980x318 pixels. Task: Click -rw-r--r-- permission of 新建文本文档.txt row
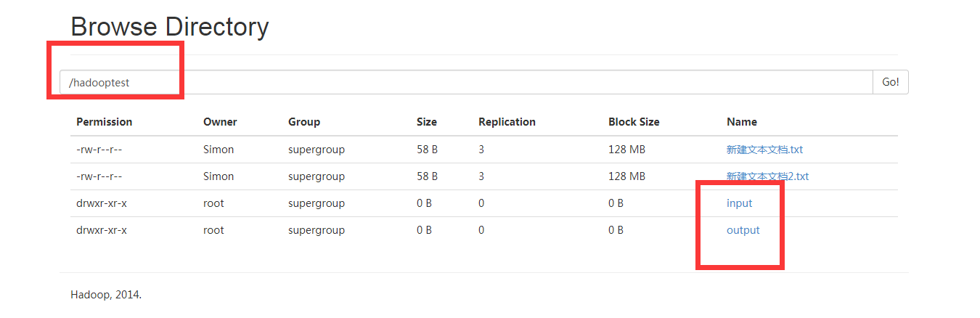99,150
